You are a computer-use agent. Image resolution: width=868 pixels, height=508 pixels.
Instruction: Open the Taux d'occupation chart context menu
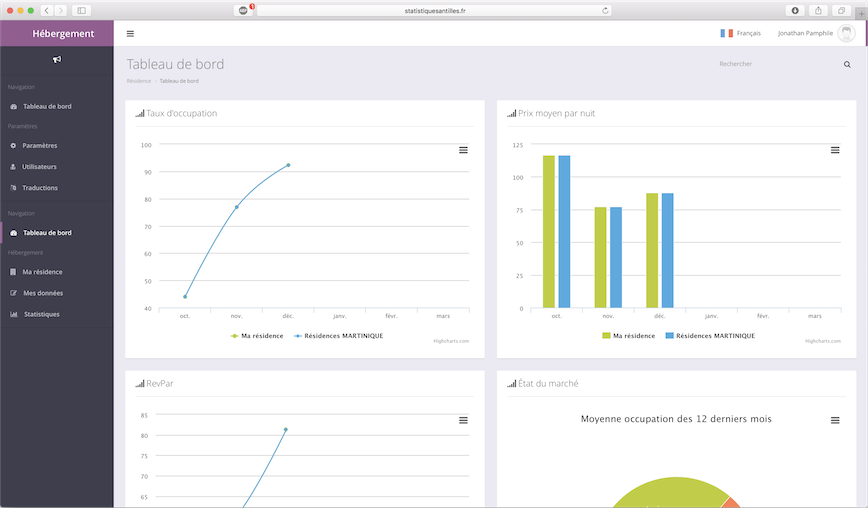(x=463, y=150)
